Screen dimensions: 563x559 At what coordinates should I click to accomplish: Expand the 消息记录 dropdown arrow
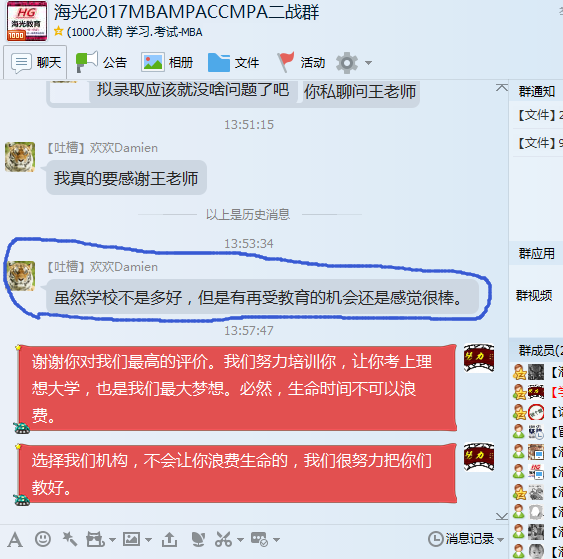pyautogui.click(x=500, y=540)
